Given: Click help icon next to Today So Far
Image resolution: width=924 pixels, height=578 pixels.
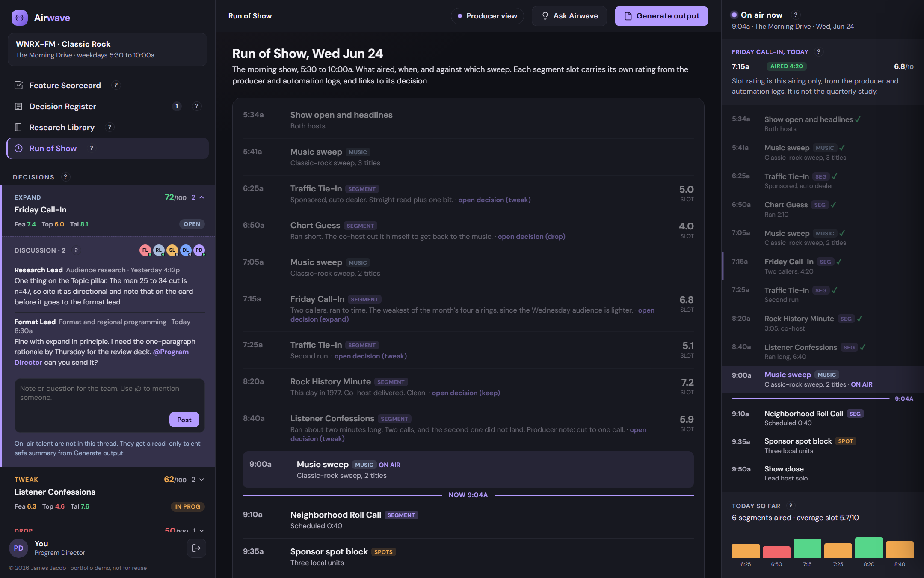Looking at the screenshot, I should 791,506.
